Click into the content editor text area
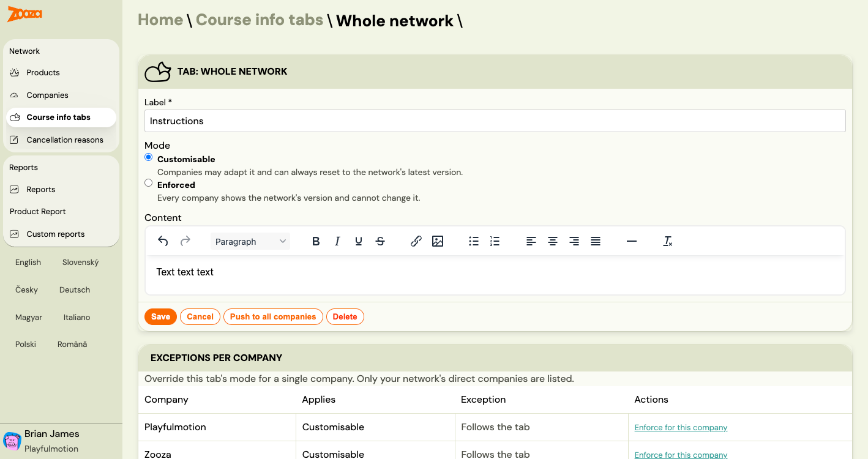The height and width of the screenshot is (459, 868). 495,274
